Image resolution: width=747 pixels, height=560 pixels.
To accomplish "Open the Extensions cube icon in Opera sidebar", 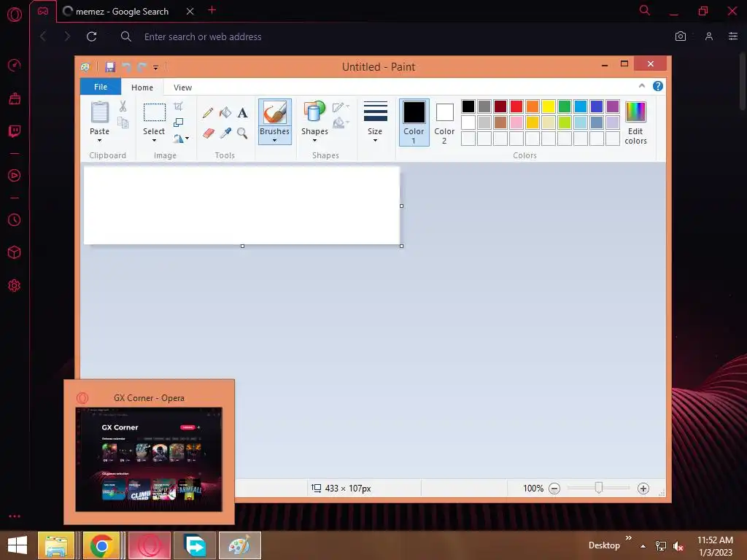I will click(15, 252).
